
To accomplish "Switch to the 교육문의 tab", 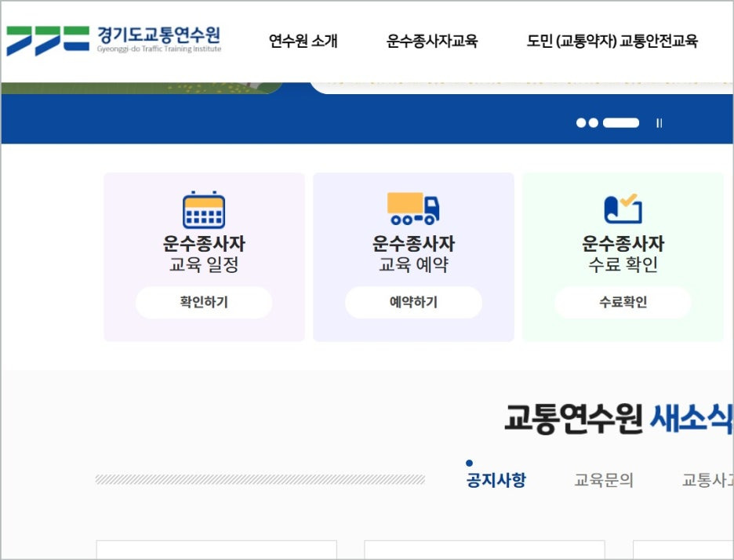I will coord(602,480).
